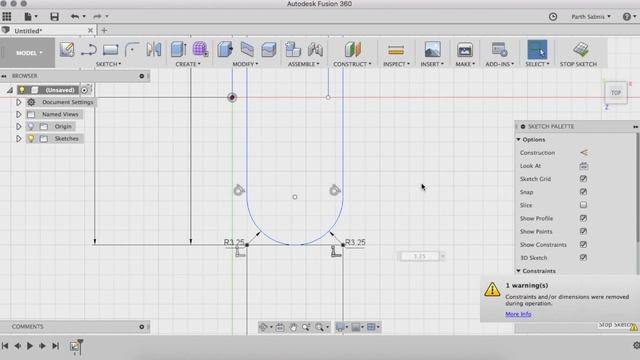Collapse the Options section
This screenshot has width=640, height=360.
pos(519,140)
